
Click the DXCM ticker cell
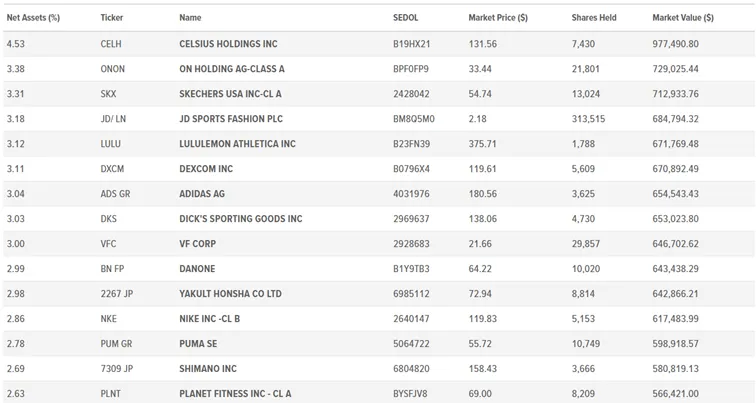click(x=112, y=169)
